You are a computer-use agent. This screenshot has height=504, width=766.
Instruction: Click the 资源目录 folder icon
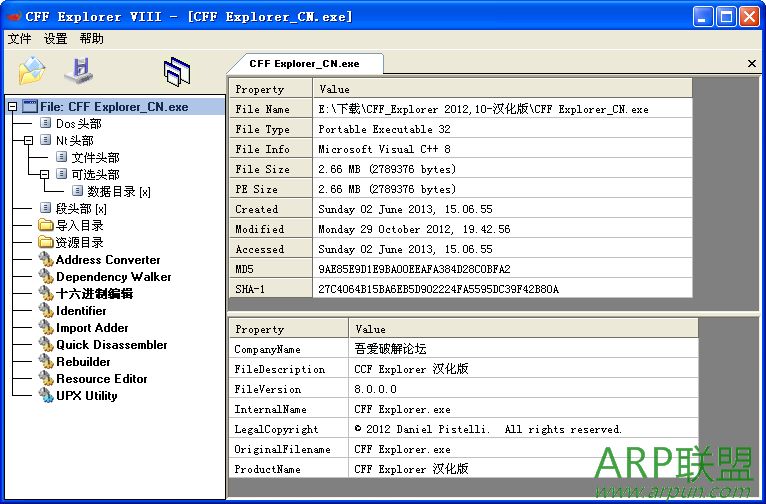click(x=45, y=242)
